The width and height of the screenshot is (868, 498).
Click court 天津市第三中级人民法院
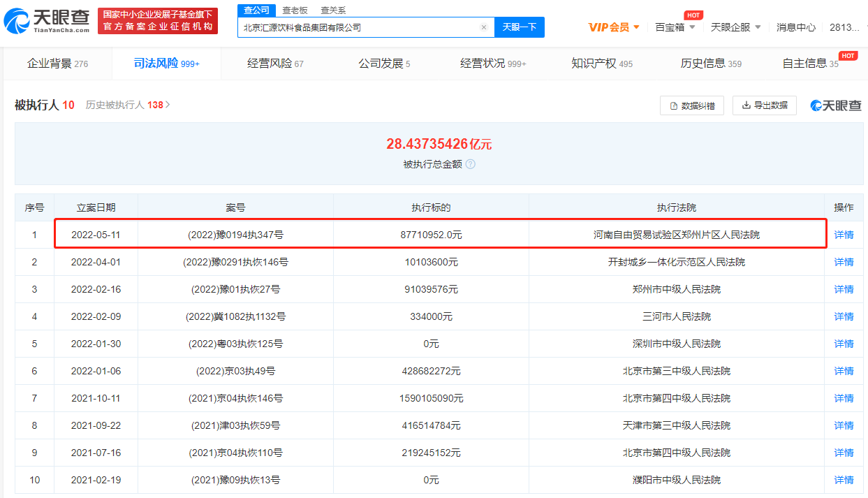pyautogui.click(x=677, y=425)
